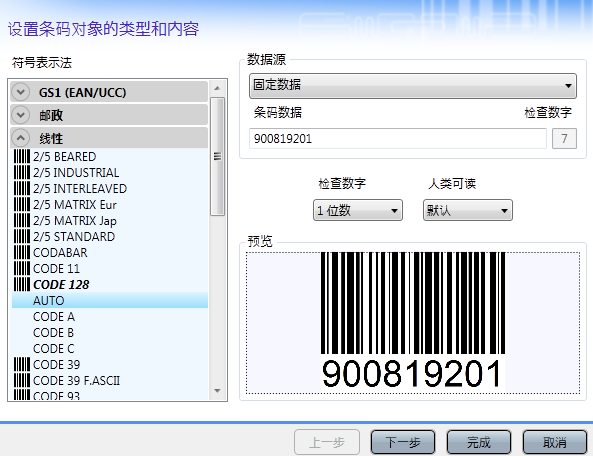
Task: Select the CODE 39 barcode icon
Action: [x=22, y=364]
